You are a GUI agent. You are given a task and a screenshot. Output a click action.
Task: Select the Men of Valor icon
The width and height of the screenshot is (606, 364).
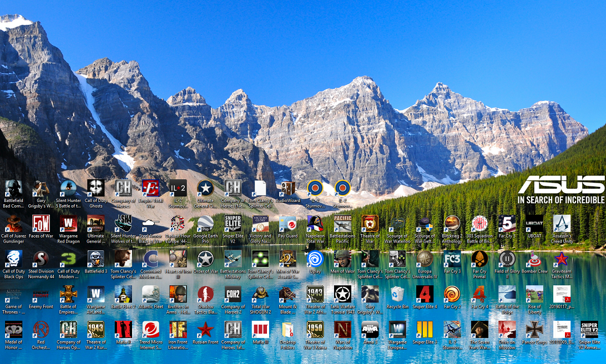point(342,259)
